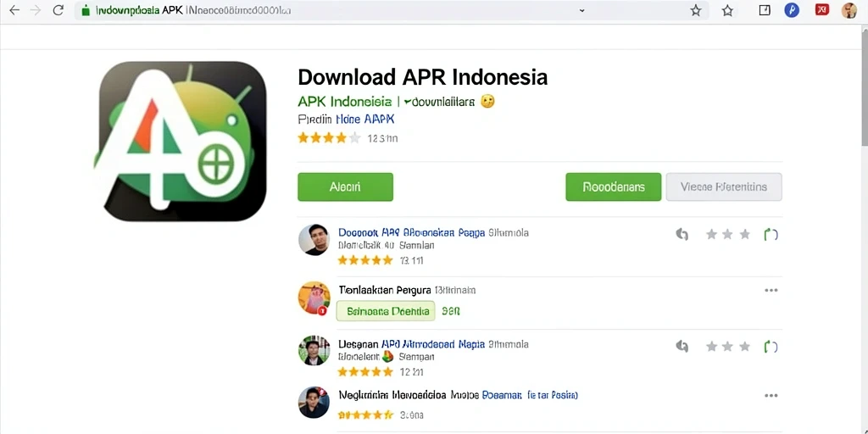Click the large APK Indonesia app icon
Image resolution: width=868 pixels, height=434 pixels.
click(x=181, y=142)
